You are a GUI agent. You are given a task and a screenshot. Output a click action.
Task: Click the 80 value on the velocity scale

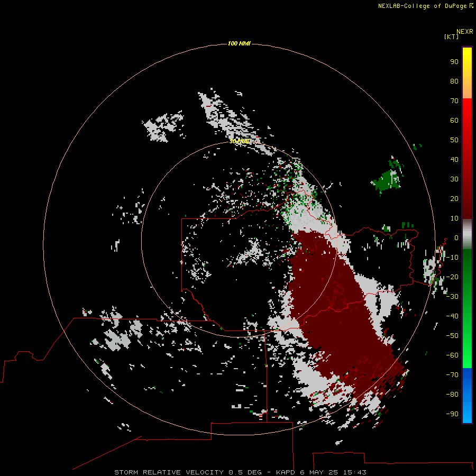tap(454, 81)
